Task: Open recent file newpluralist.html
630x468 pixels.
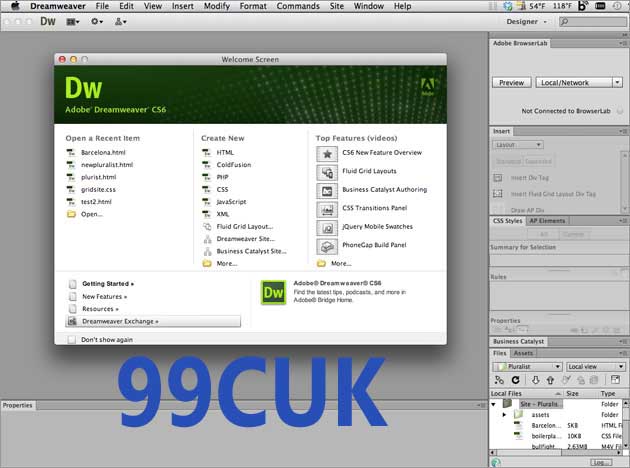Action: pyautogui.click(x=107, y=165)
